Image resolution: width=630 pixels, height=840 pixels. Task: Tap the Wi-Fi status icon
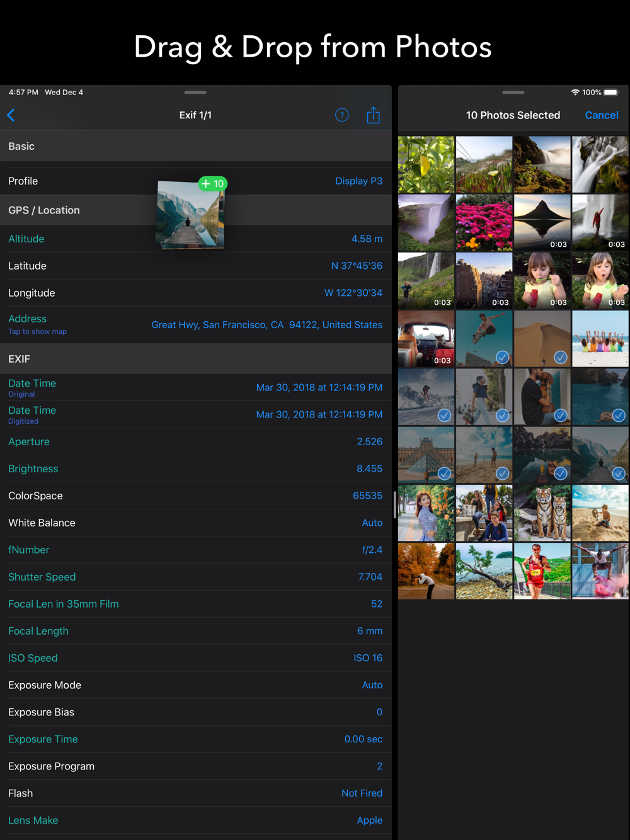coord(575,92)
